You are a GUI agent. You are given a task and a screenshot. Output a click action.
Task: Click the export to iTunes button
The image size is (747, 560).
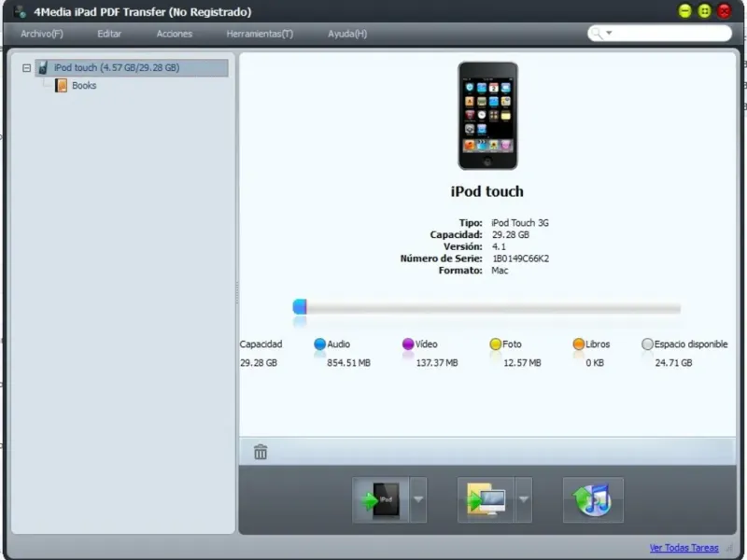(x=593, y=499)
